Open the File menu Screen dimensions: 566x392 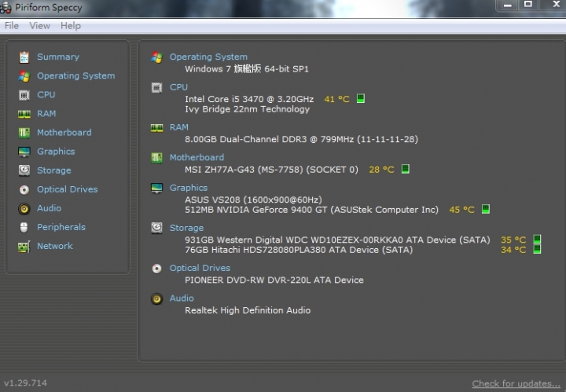point(12,26)
